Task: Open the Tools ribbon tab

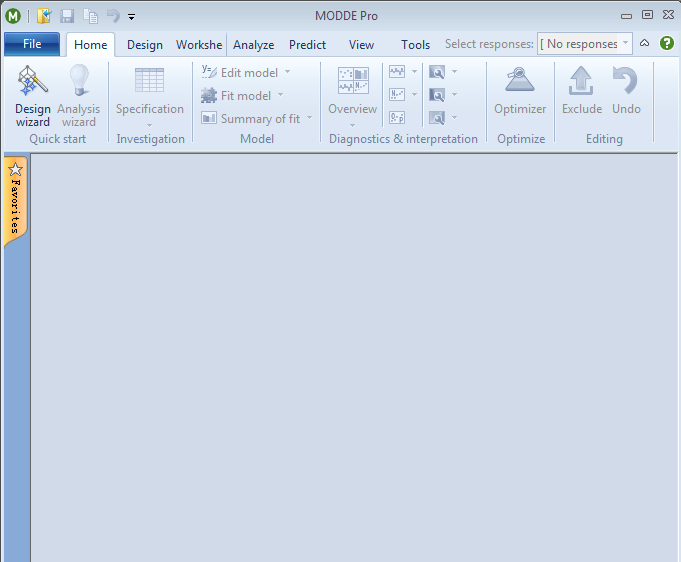Action: pyautogui.click(x=415, y=45)
